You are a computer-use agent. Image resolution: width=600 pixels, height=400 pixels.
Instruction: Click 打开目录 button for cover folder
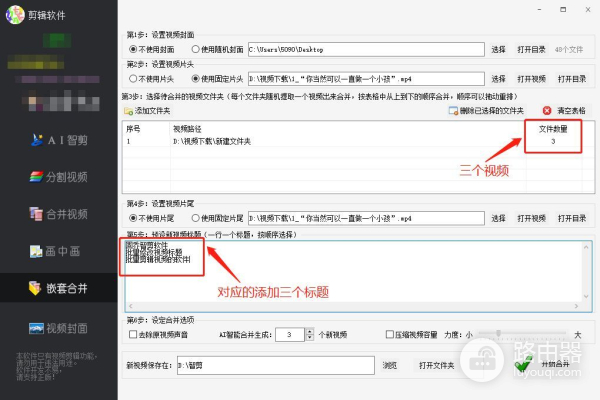click(x=531, y=49)
